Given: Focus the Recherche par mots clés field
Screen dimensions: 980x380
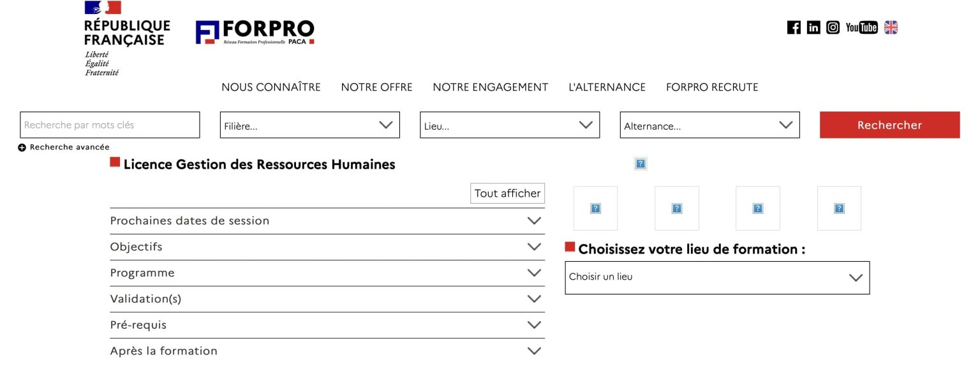Looking at the screenshot, I should coord(110,125).
